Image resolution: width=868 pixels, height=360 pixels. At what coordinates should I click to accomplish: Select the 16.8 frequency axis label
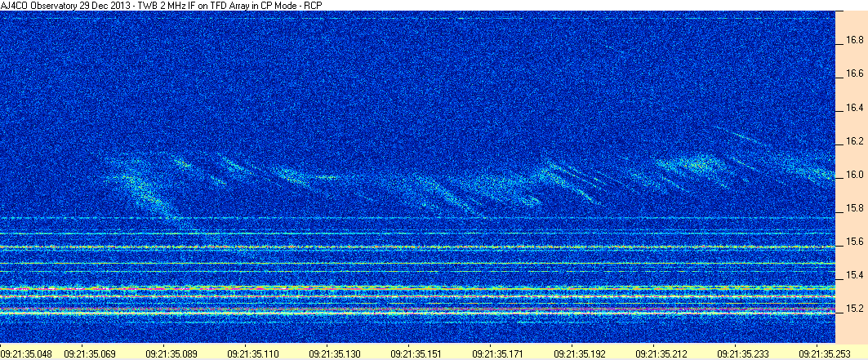[855, 40]
